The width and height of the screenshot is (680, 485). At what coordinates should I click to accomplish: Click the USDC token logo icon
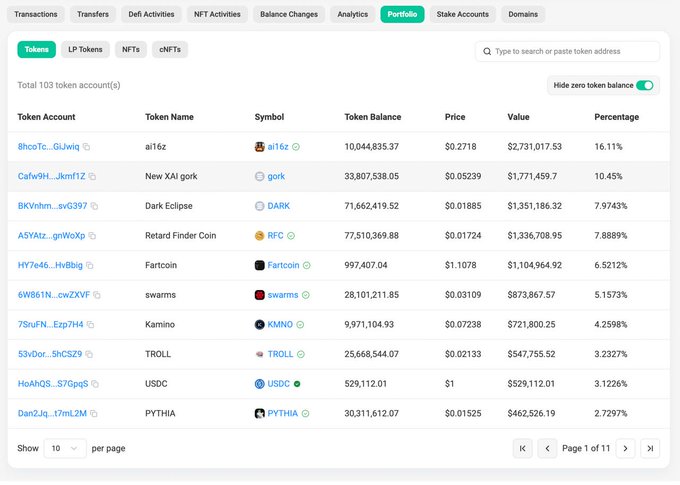click(x=260, y=384)
